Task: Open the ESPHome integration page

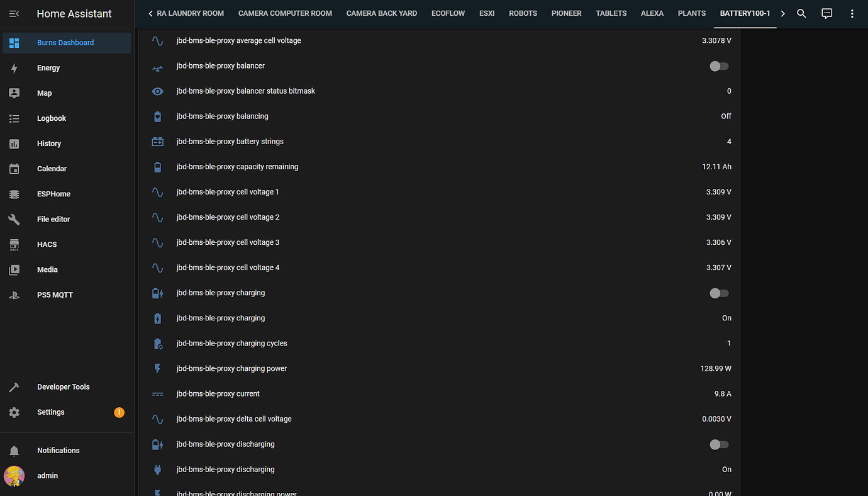Action: 53,193
